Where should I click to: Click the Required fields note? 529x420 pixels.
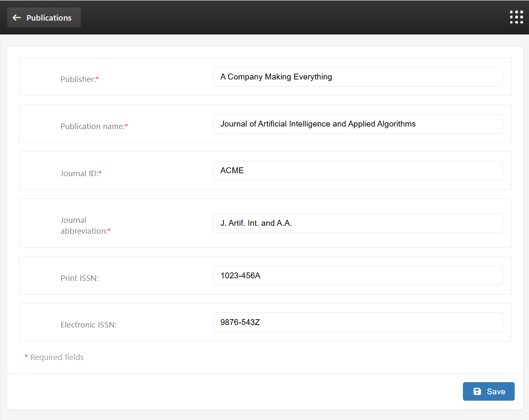(x=54, y=357)
